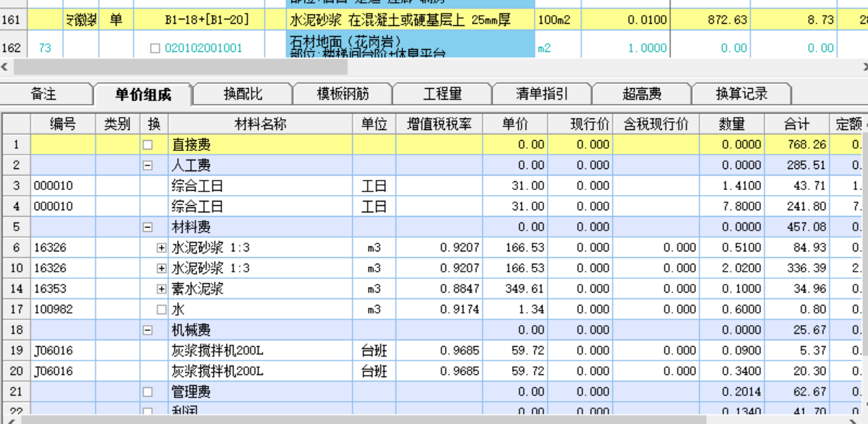Click the 合计 column header
The height and width of the screenshot is (424, 868).
click(x=796, y=124)
